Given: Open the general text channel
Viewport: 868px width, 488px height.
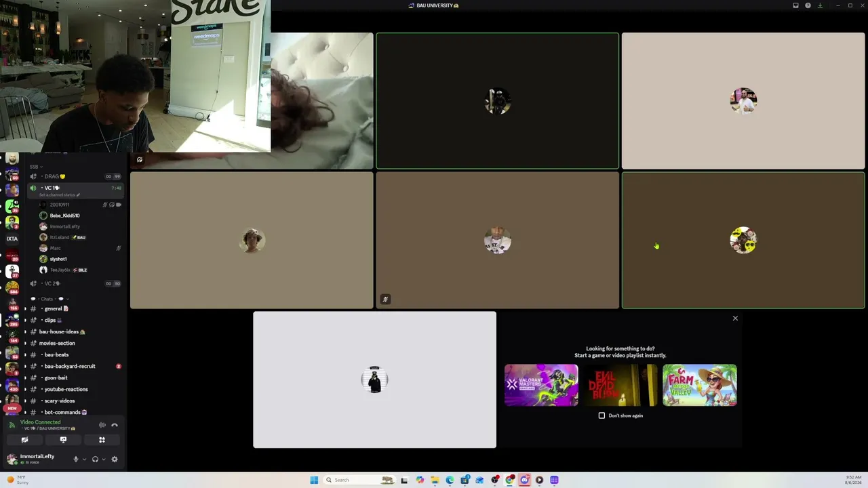Looking at the screenshot, I should pyautogui.click(x=75, y=308).
